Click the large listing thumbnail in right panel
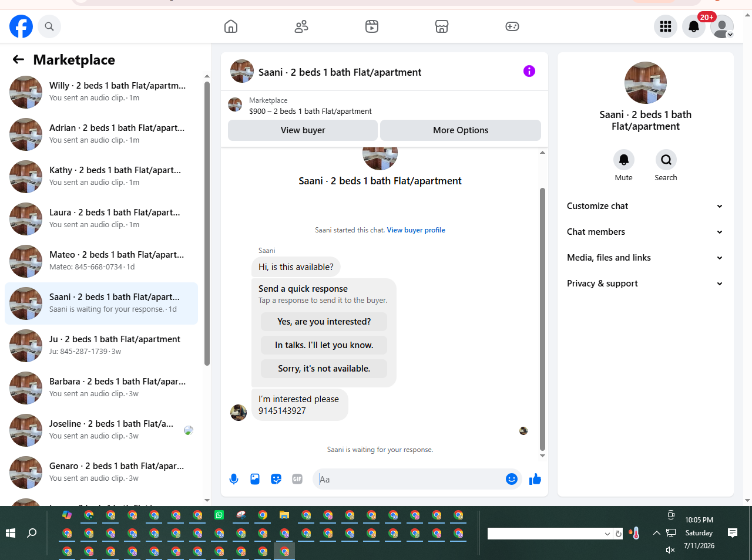 click(x=646, y=83)
